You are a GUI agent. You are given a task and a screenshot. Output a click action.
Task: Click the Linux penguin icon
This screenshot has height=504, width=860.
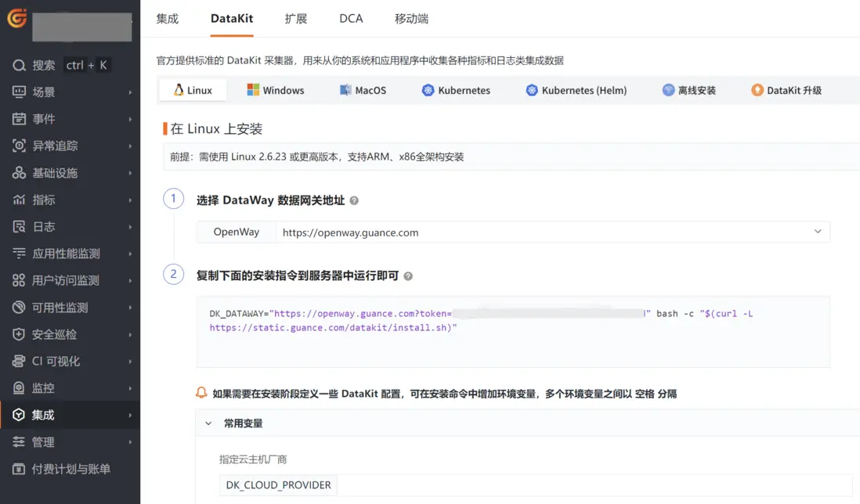click(179, 90)
